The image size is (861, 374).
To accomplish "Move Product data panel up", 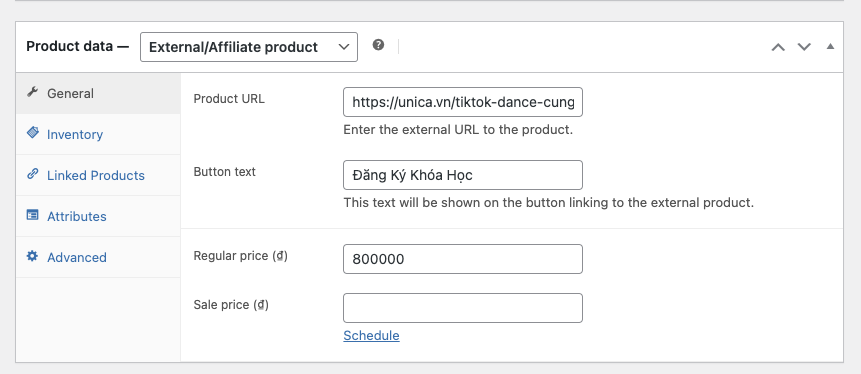I will (x=778, y=47).
